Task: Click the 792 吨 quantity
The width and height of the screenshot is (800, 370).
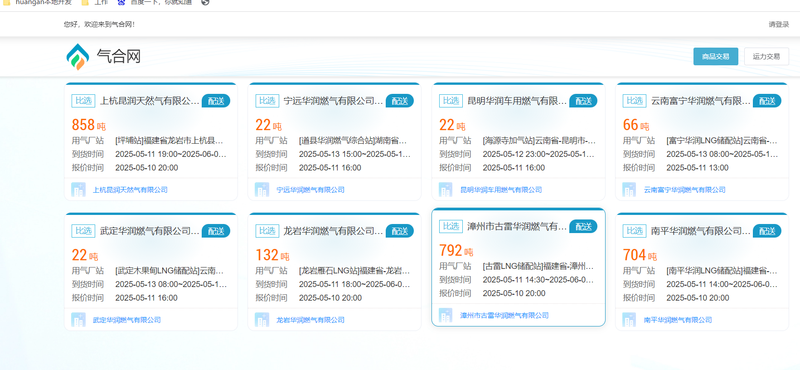Action: tap(456, 250)
